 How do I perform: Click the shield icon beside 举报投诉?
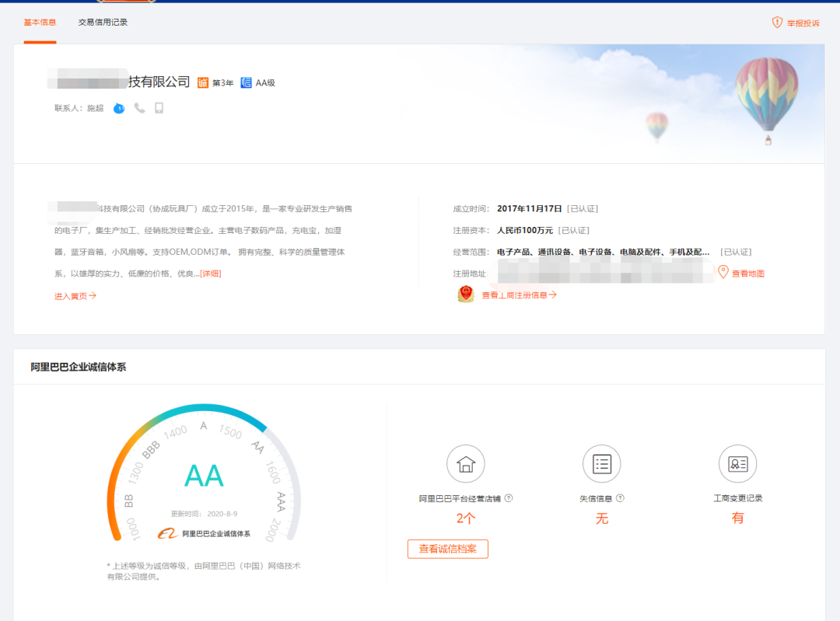777,23
